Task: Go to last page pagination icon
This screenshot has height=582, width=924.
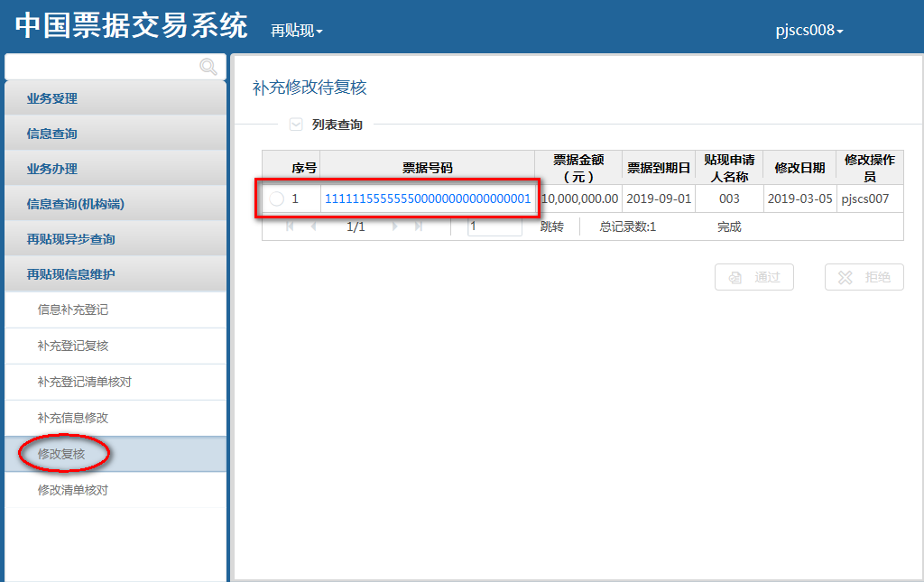Action: [419, 226]
